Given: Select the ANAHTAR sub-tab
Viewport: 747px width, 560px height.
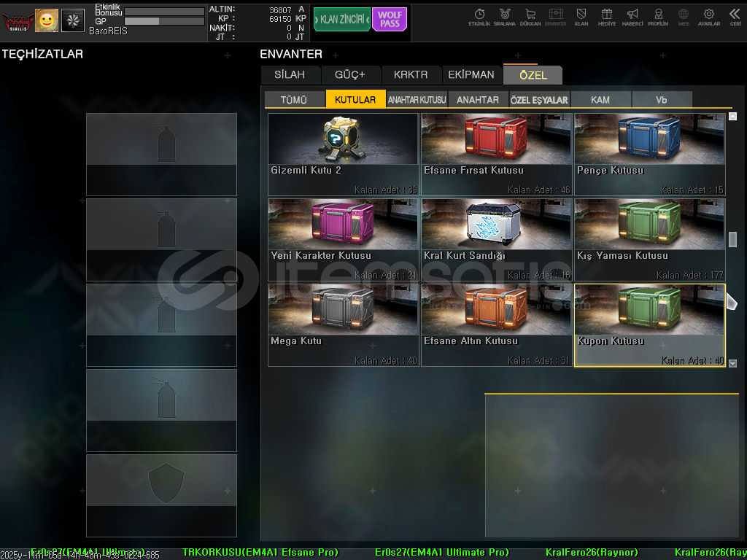Looking at the screenshot, I should tap(478, 100).
